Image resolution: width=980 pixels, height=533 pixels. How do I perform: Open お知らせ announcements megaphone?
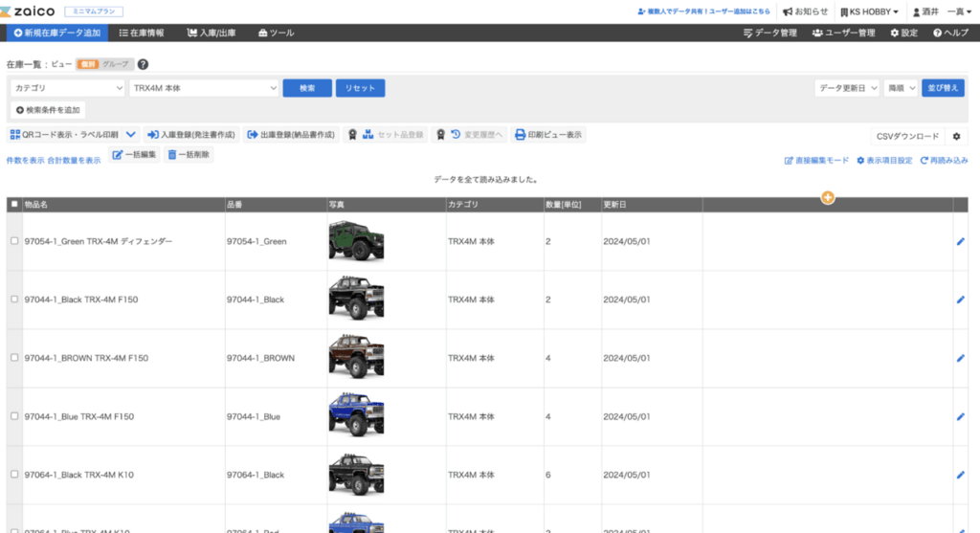pyautogui.click(x=805, y=11)
